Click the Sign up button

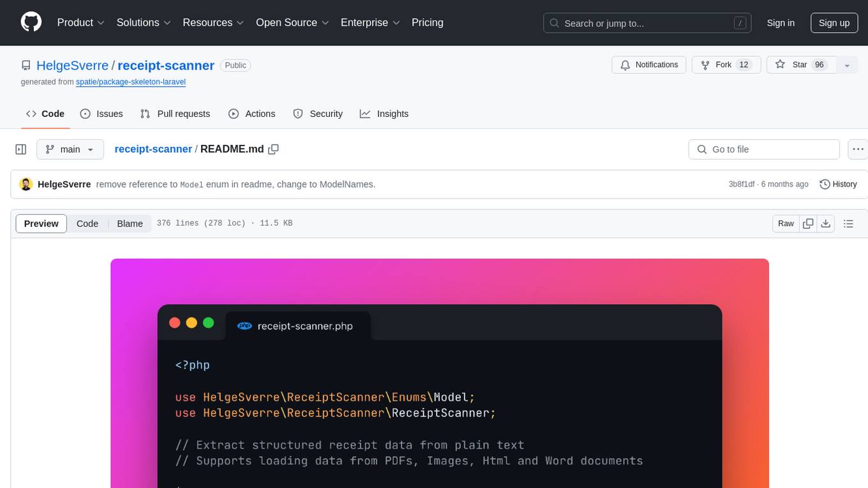(x=834, y=23)
